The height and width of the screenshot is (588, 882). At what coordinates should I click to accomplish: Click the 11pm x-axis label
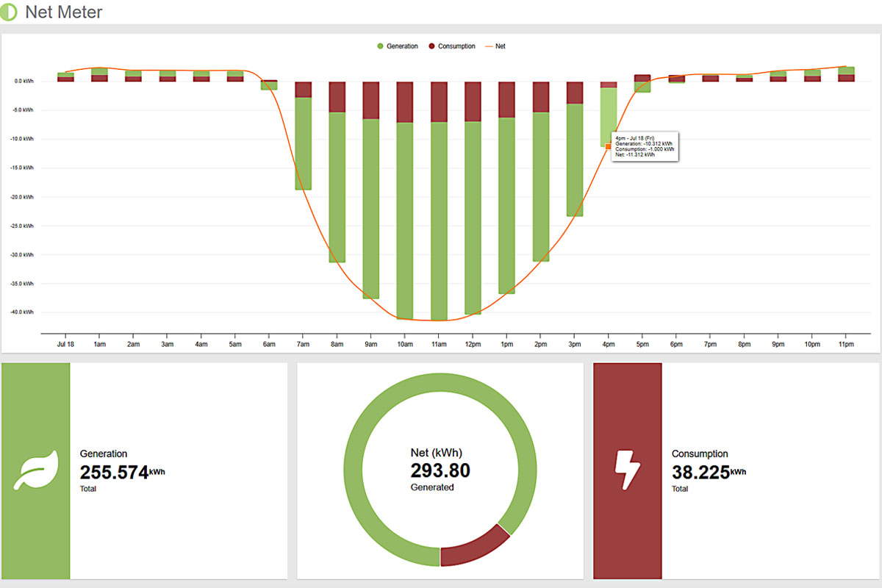coord(845,344)
